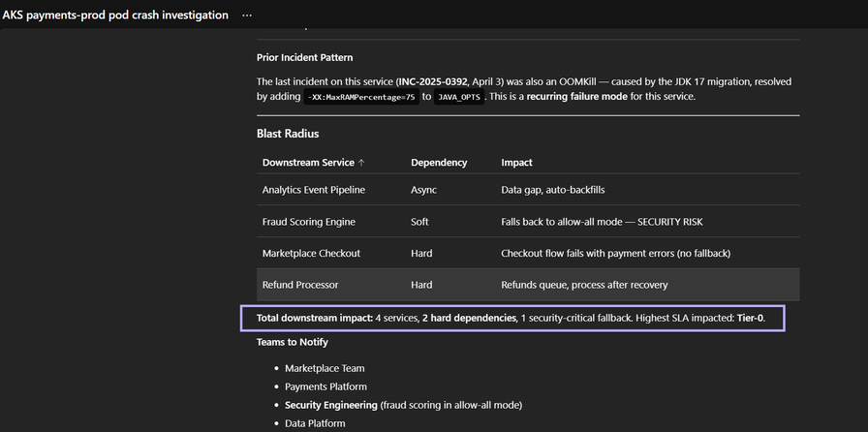Click Marketplace Team list item
Screen dimensions: 868x432
tap(325, 368)
